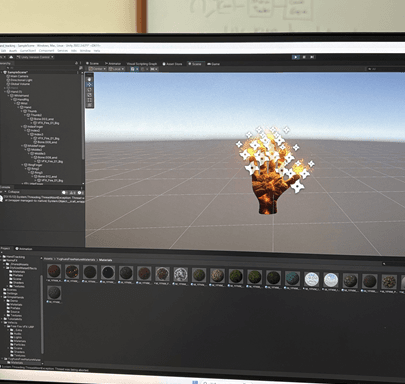Select first dark red material thumbnail
Image resolution: width=405 pixels, height=384 pixels.
[x=54, y=272]
